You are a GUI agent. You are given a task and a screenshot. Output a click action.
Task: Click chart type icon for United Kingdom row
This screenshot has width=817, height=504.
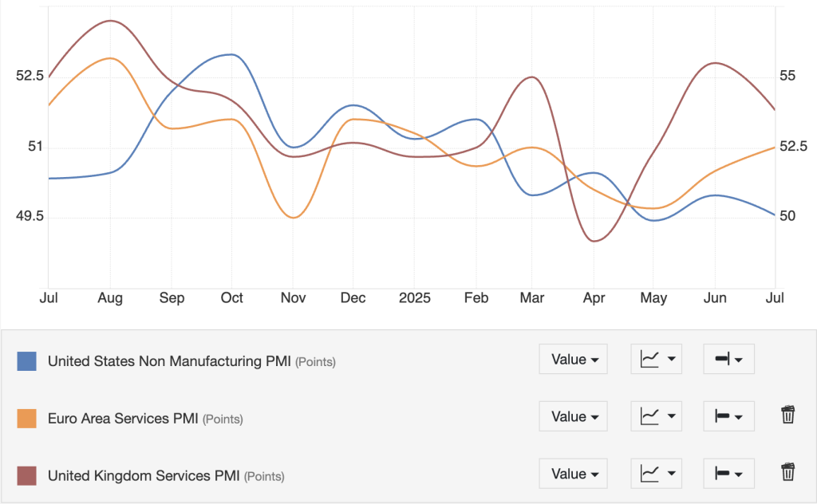657,474
